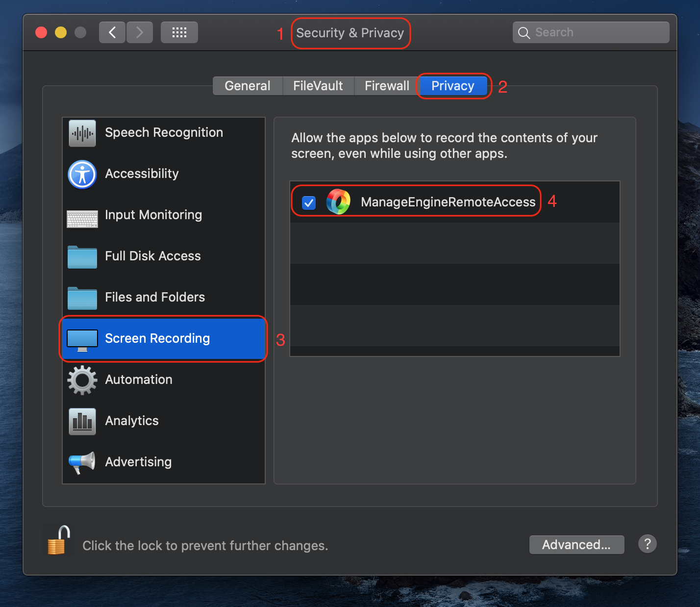Image resolution: width=700 pixels, height=607 pixels.
Task: Click the Analytics bar chart icon
Action: click(x=81, y=421)
